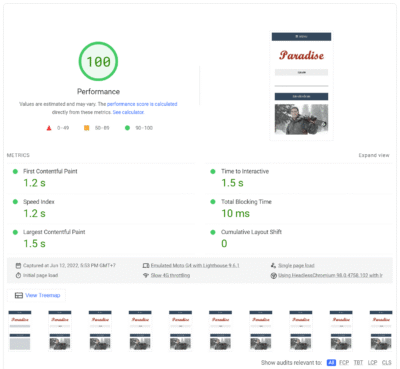Screen dimensions: 400x369
Task: Click the Total Blocking Time label
Action: click(246, 202)
